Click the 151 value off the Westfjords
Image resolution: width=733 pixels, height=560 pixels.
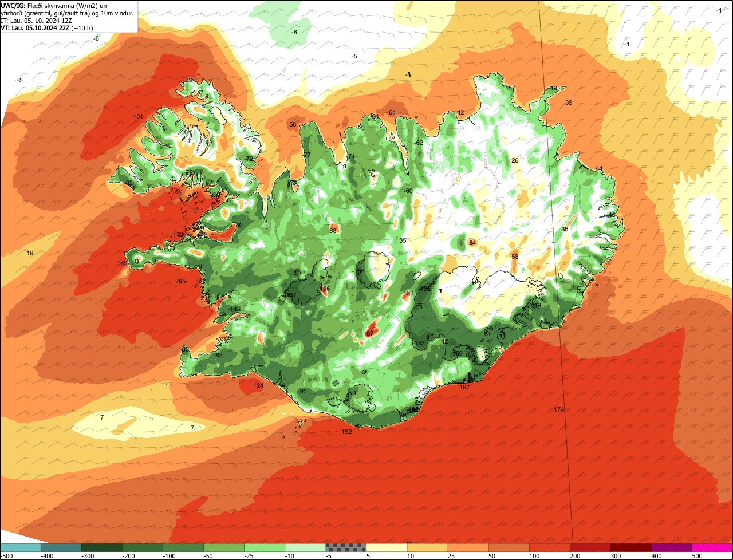pos(138,116)
